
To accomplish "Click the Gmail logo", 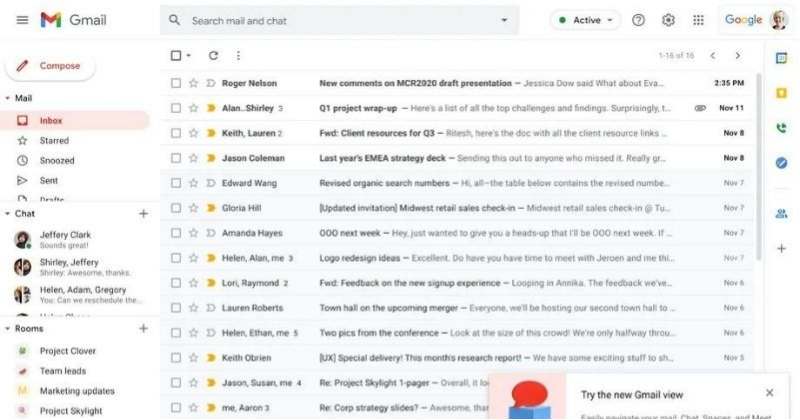I will coord(73,20).
